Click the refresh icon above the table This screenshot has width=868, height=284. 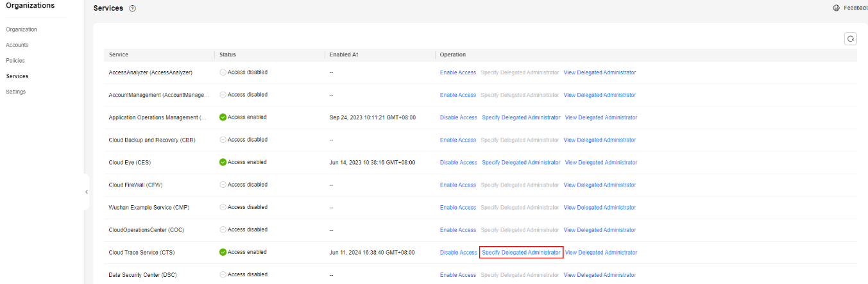tap(851, 39)
